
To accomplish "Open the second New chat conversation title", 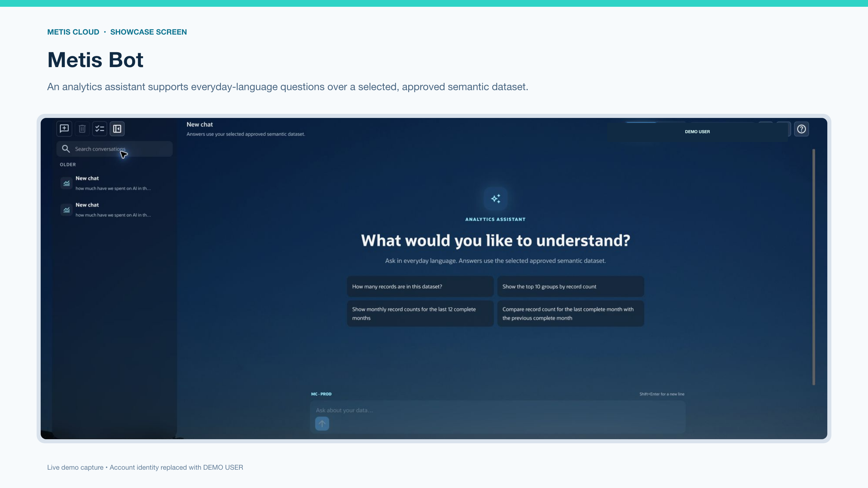I will [87, 205].
